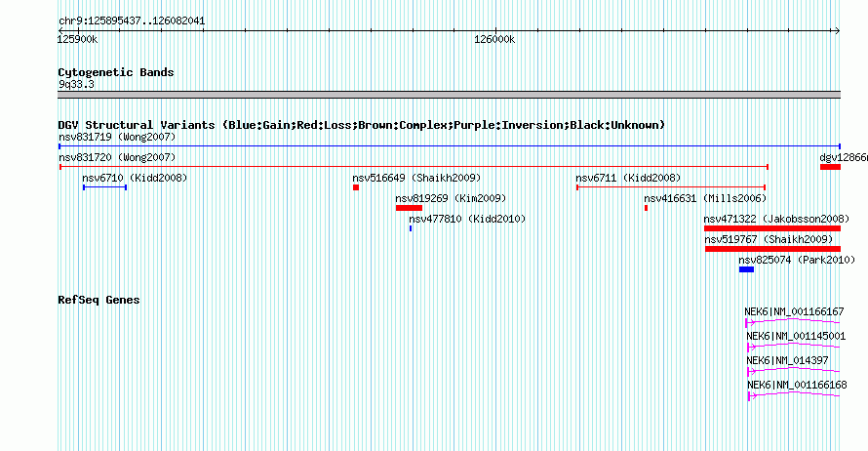The height and width of the screenshot is (451, 868).
Task: Click the nsv819269 (Kim2009) label
Action: (x=451, y=198)
